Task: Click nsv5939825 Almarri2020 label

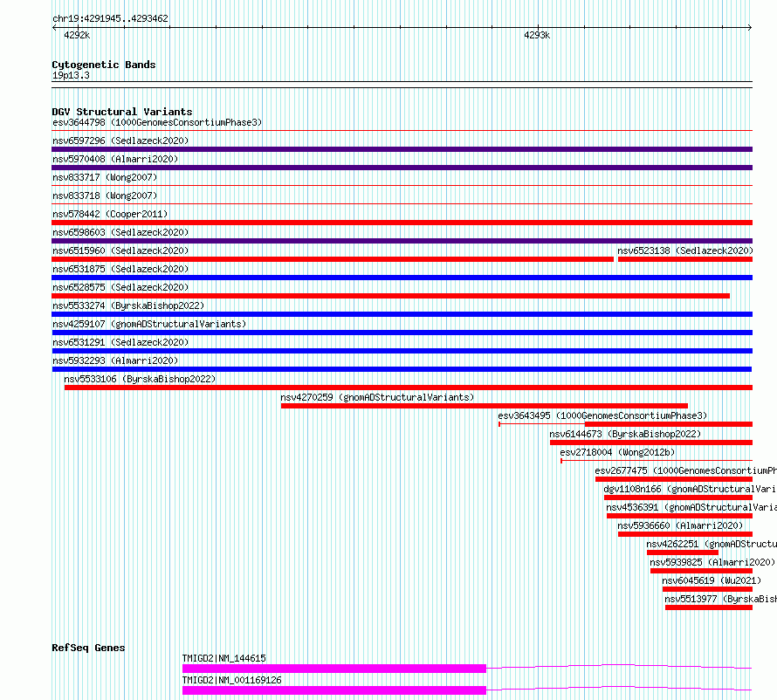Action: 712,562
